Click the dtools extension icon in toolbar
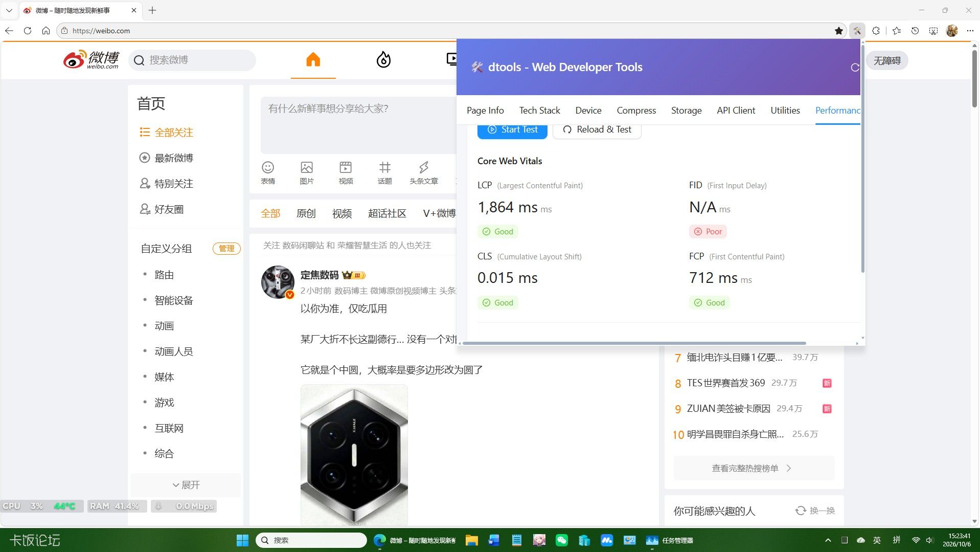Image resolution: width=980 pixels, height=552 pixels. [x=857, y=31]
